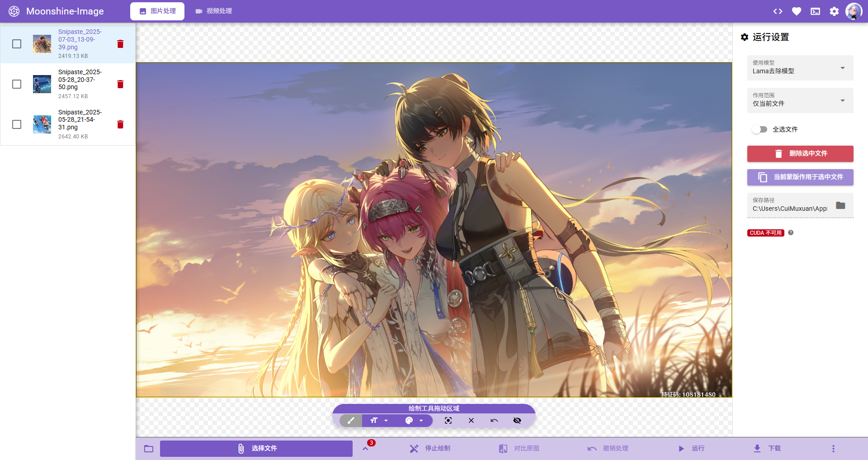Expand the 作用范围 dropdown
The height and width of the screenshot is (460, 868).
800,100
